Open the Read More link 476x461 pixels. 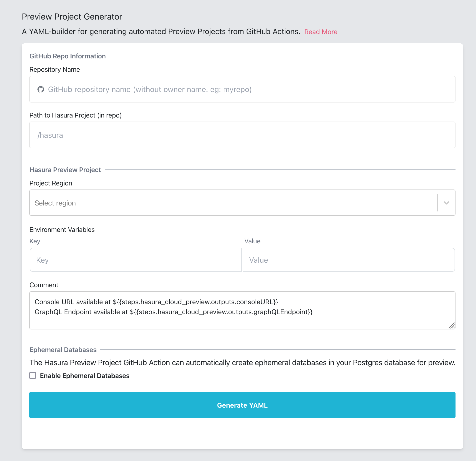[x=321, y=32]
